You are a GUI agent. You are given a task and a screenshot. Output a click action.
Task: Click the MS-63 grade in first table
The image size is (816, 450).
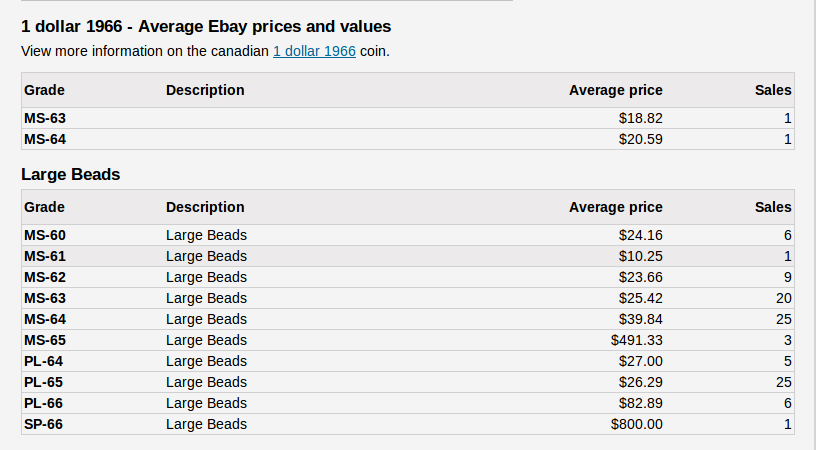[x=45, y=119]
